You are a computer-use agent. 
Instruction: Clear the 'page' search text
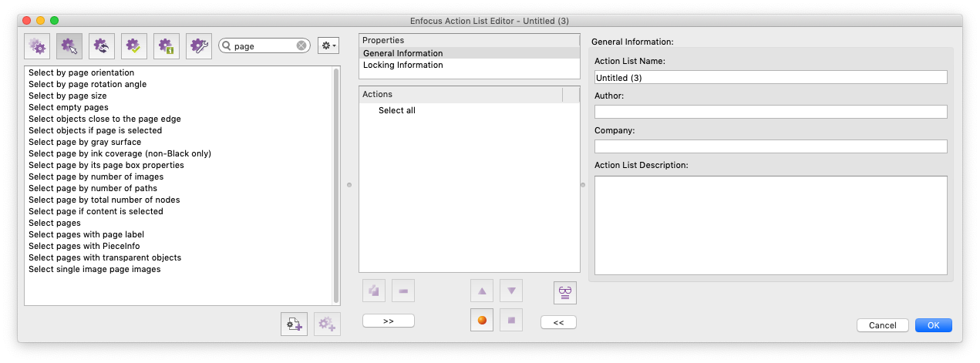click(x=301, y=46)
